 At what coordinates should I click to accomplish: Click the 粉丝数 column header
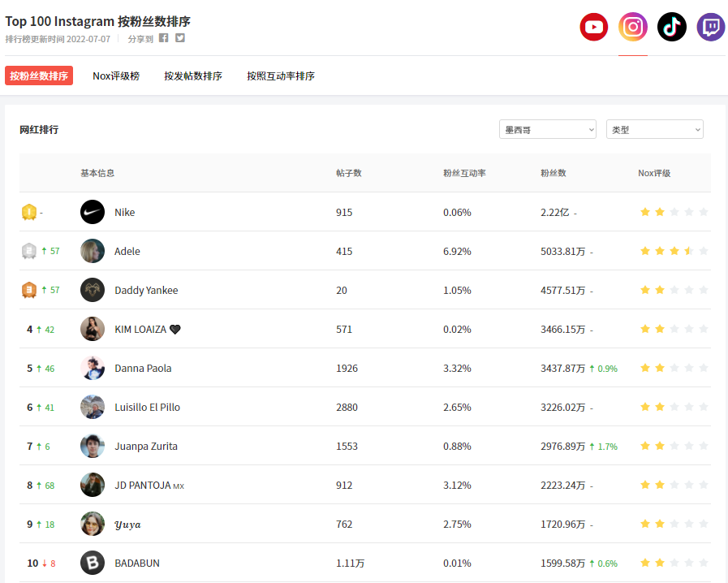(554, 173)
